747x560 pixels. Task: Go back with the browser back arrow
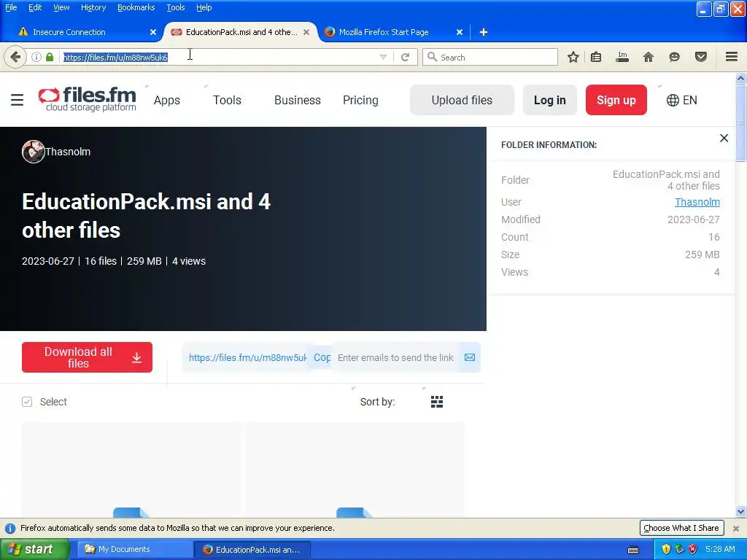tap(15, 57)
